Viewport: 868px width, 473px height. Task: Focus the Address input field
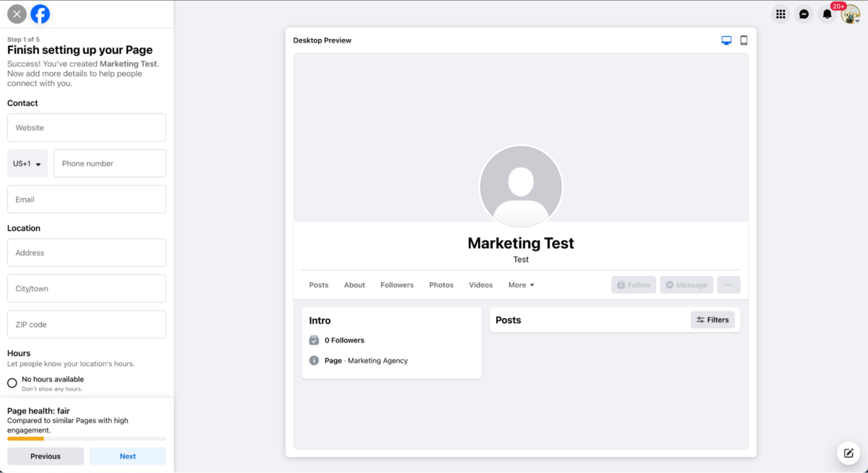[87, 253]
